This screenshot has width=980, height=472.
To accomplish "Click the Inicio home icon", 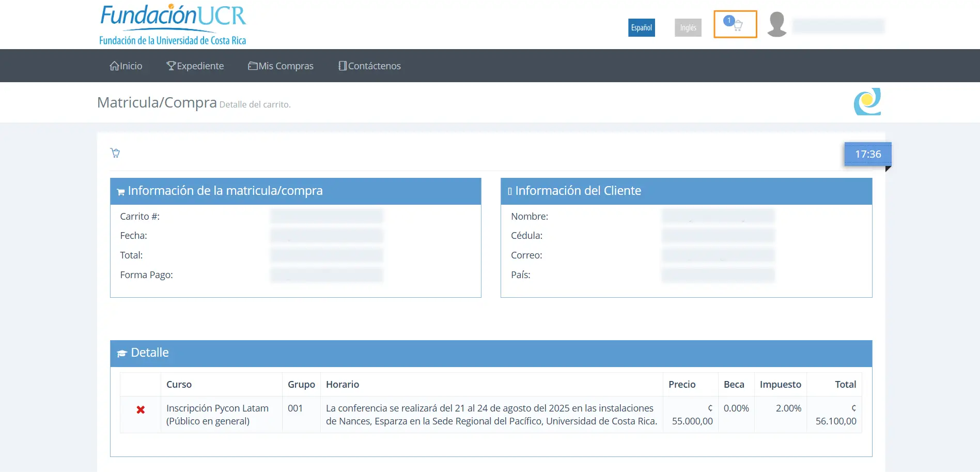I will 114,66.
